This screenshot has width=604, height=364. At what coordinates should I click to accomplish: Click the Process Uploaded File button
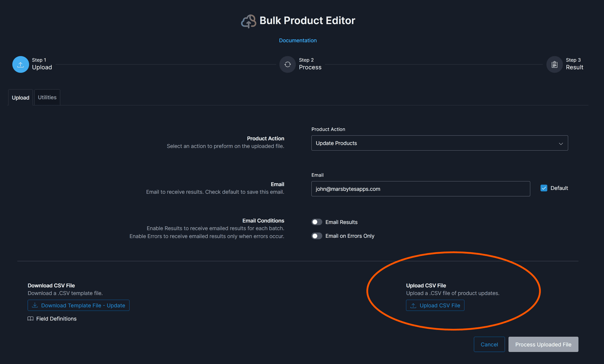[543, 345]
